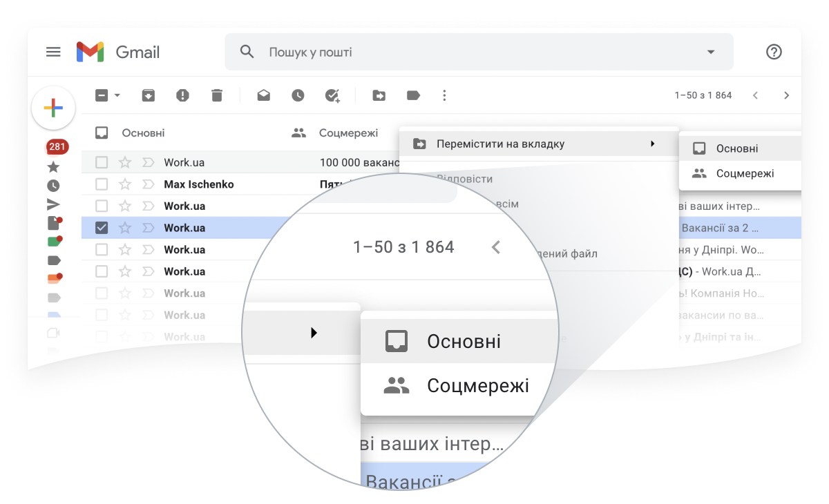
Task: Open the green label in sidebar
Action: [54, 241]
